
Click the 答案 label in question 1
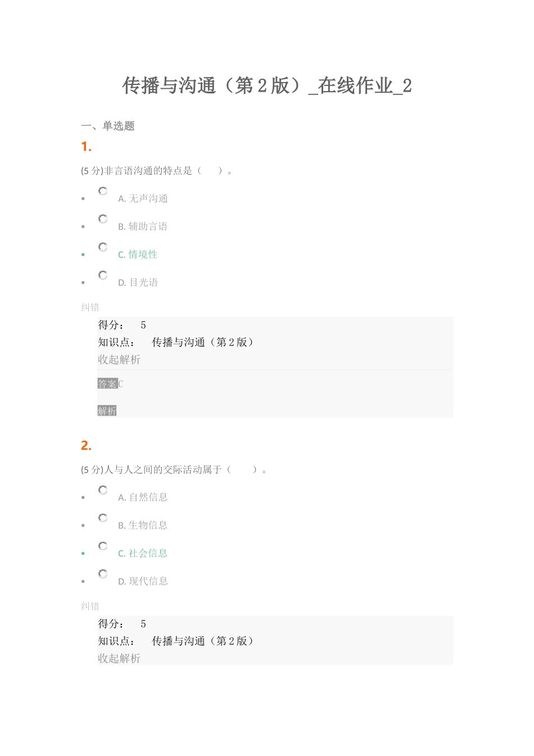pyautogui.click(x=107, y=384)
